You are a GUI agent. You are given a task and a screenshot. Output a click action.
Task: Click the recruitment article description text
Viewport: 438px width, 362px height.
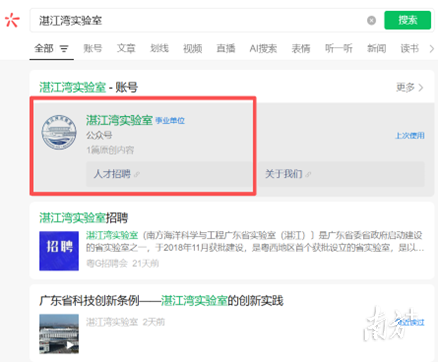click(255, 241)
